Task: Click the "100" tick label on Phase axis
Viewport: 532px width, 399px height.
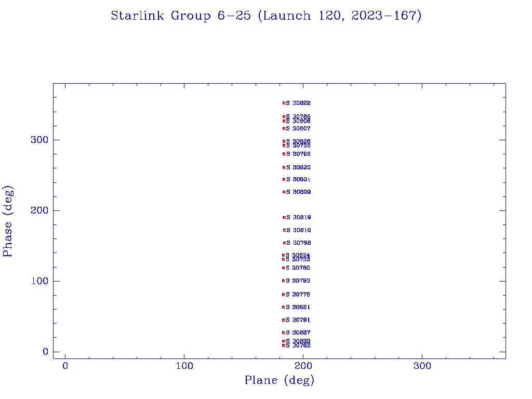Action: 39,281
